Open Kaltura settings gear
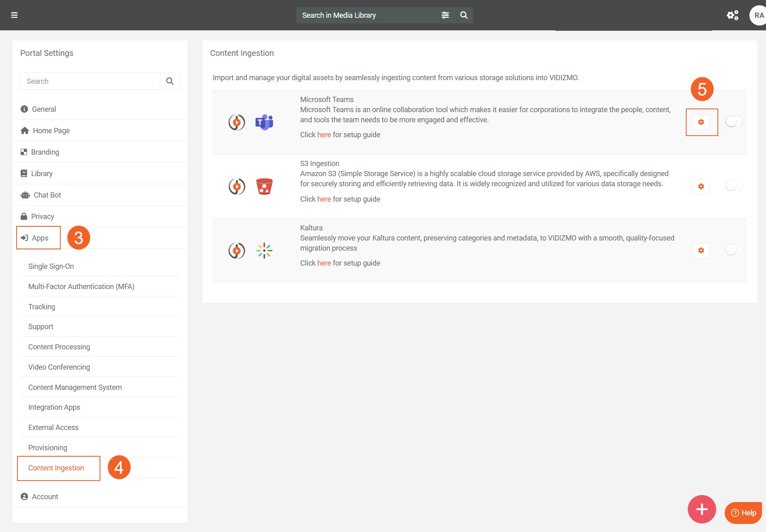Viewport: 766px width, 532px height. pos(701,251)
